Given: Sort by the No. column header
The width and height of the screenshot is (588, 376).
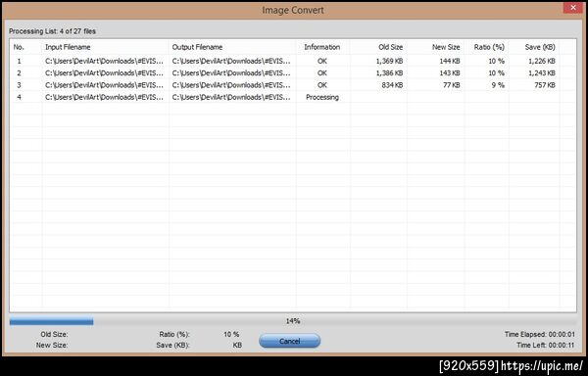Looking at the screenshot, I should pos(19,47).
